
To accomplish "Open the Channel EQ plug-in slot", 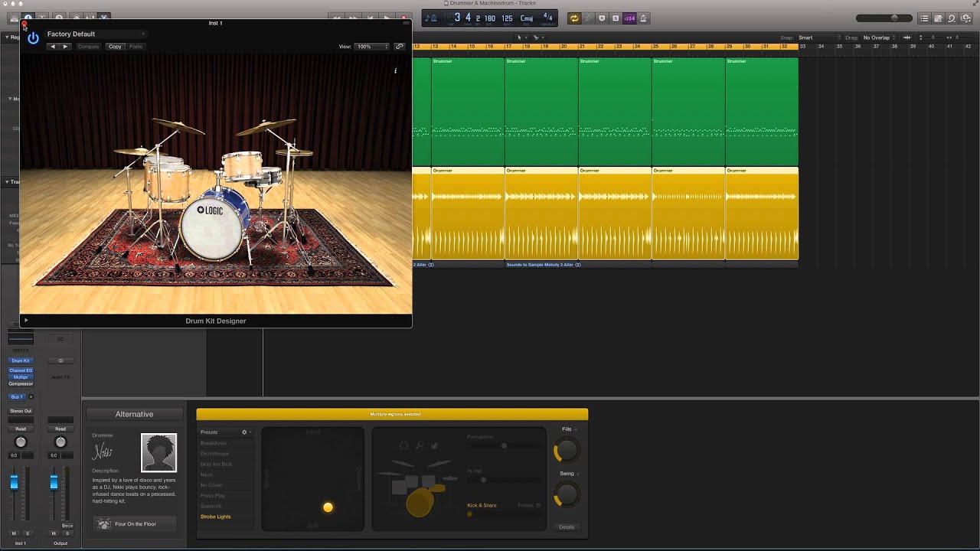I will pyautogui.click(x=21, y=370).
